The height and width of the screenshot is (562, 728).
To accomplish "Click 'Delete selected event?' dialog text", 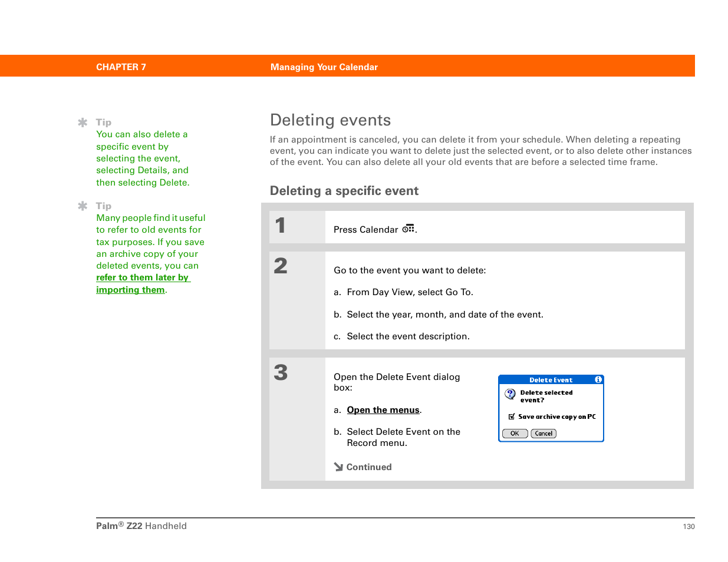I will (x=546, y=396).
